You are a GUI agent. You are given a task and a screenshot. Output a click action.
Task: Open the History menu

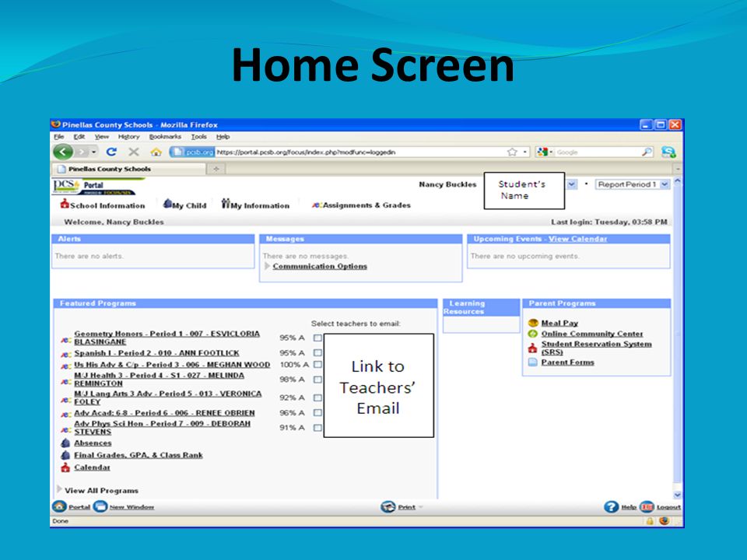[x=128, y=137]
